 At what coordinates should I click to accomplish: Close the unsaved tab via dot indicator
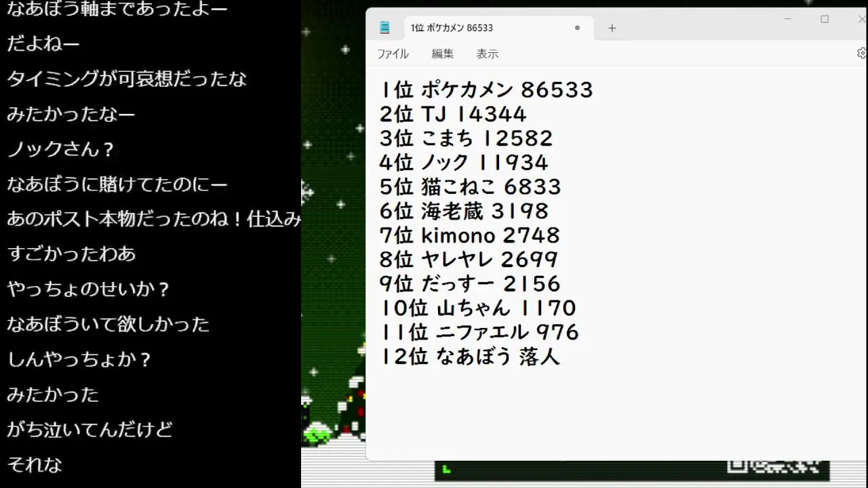click(578, 28)
